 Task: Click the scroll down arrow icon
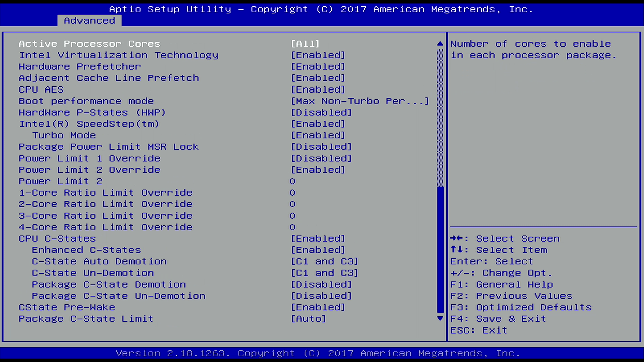pos(440,318)
